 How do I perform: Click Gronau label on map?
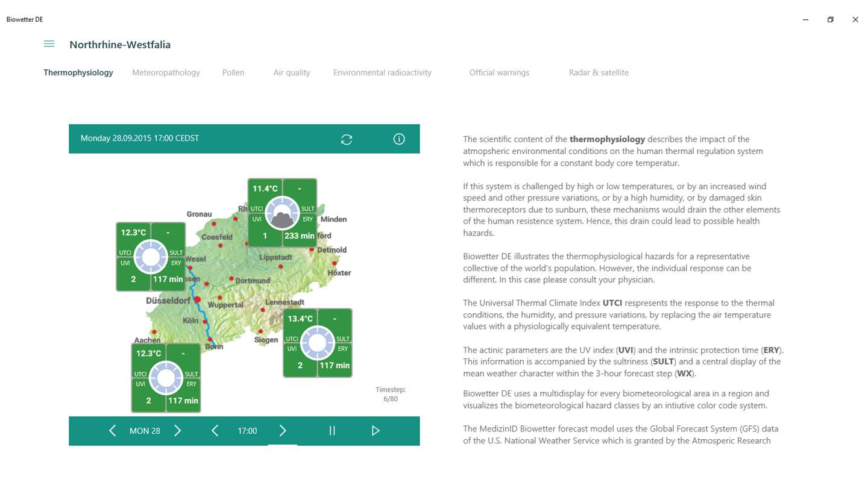[200, 214]
